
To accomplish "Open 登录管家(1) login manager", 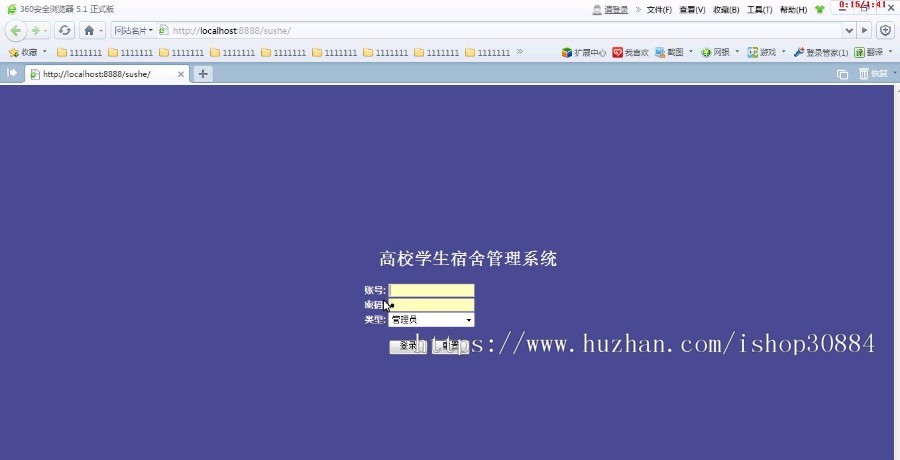I will (x=821, y=52).
